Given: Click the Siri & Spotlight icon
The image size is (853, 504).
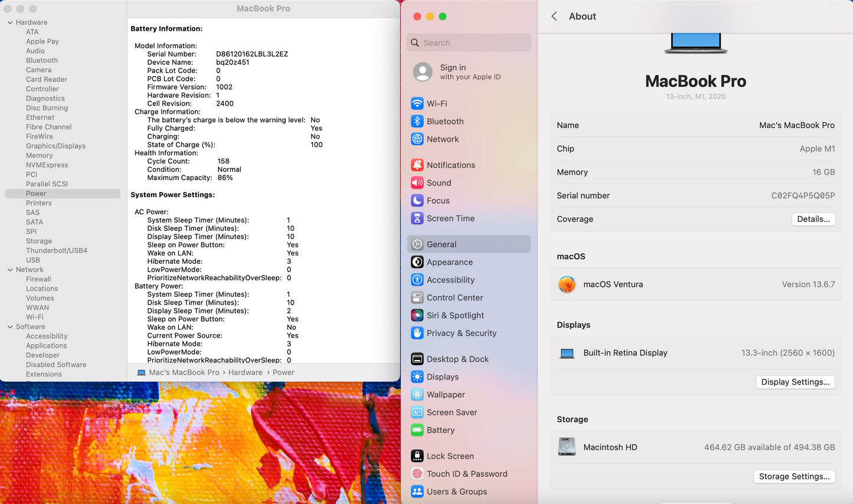Looking at the screenshot, I should point(417,315).
